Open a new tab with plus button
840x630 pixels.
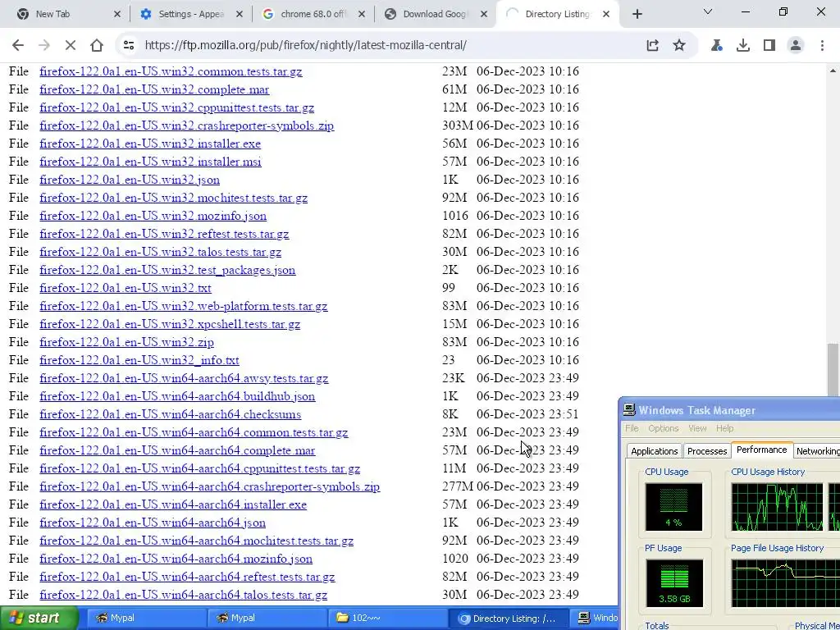point(637,15)
